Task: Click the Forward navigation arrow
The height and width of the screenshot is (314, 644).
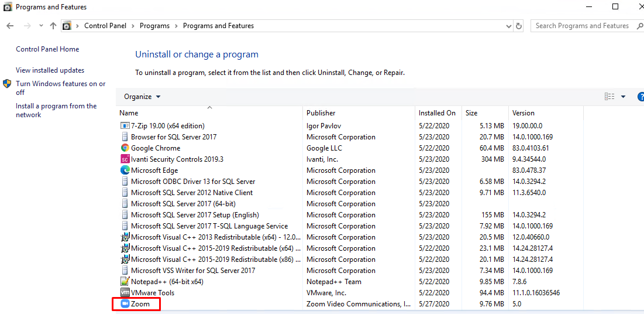Action: [x=27, y=26]
